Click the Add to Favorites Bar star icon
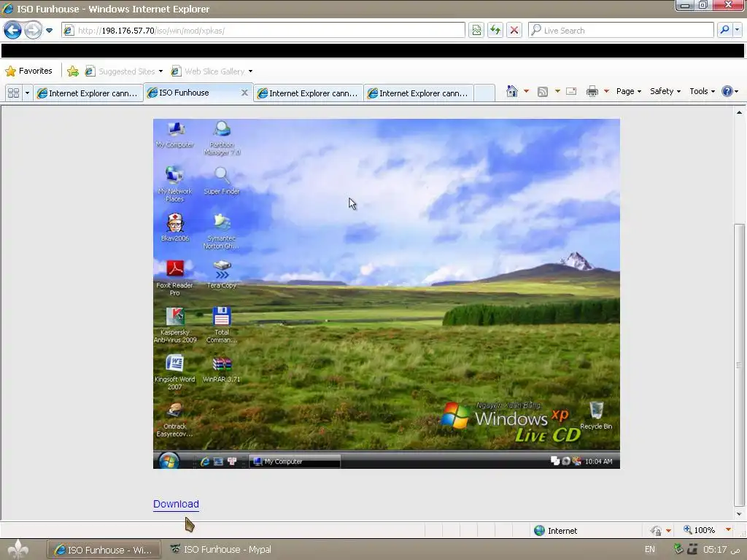The width and height of the screenshot is (747, 560). (73, 71)
